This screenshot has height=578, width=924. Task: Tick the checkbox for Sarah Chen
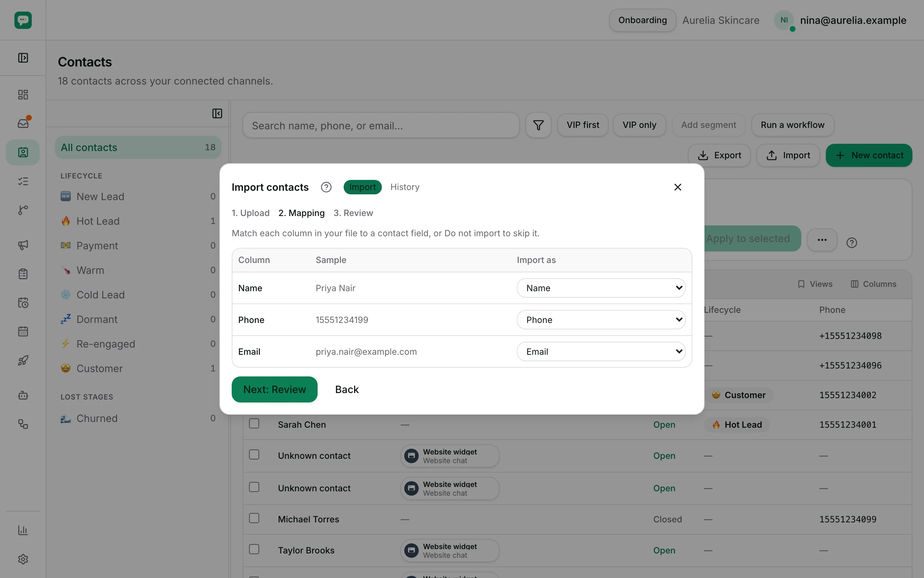[x=254, y=423]
